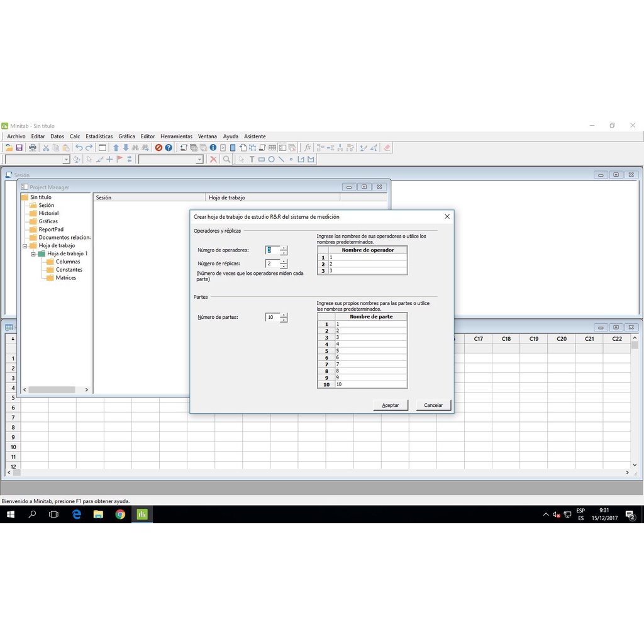Click the Open file icon in toolbar
The height and width of the screenshot is (644, 644).
(9, 148)
